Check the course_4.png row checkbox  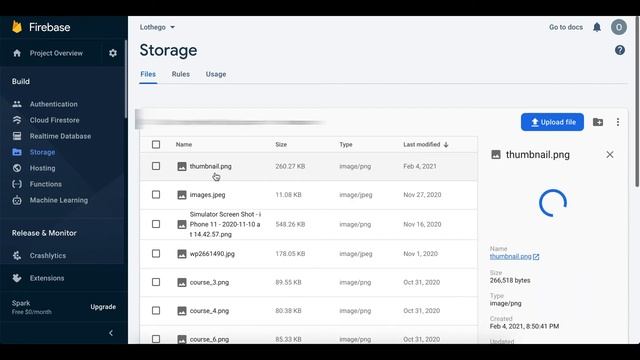point(156,311)
